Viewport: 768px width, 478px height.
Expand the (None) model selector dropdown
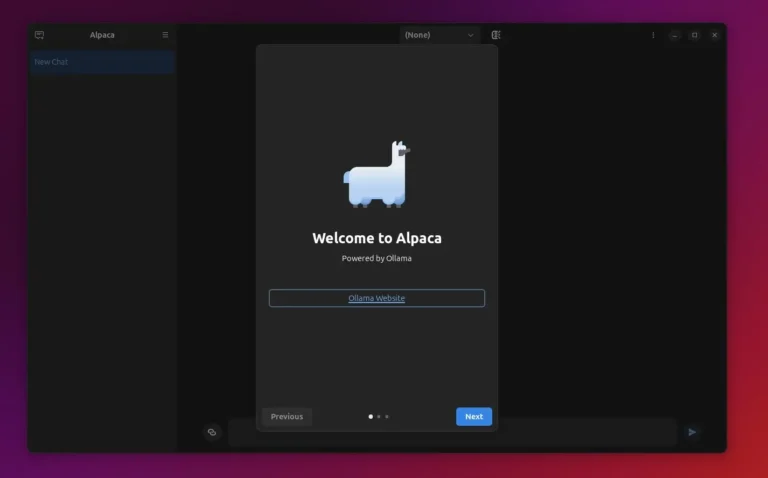click(440, 35)
